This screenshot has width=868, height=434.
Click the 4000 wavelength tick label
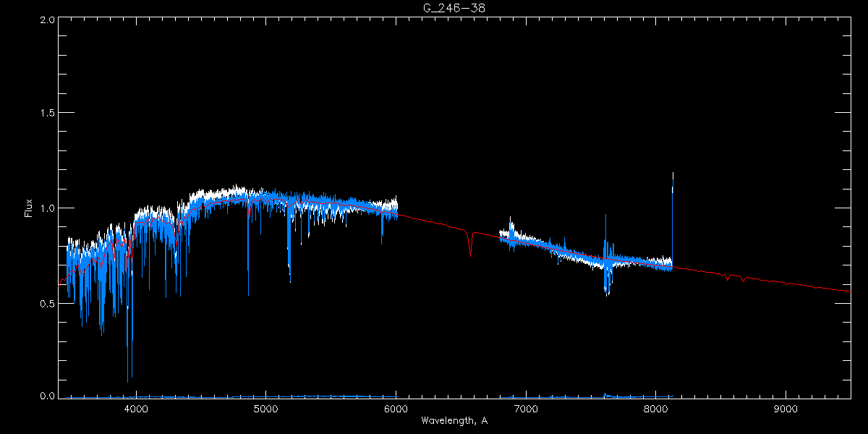(136, 407)
